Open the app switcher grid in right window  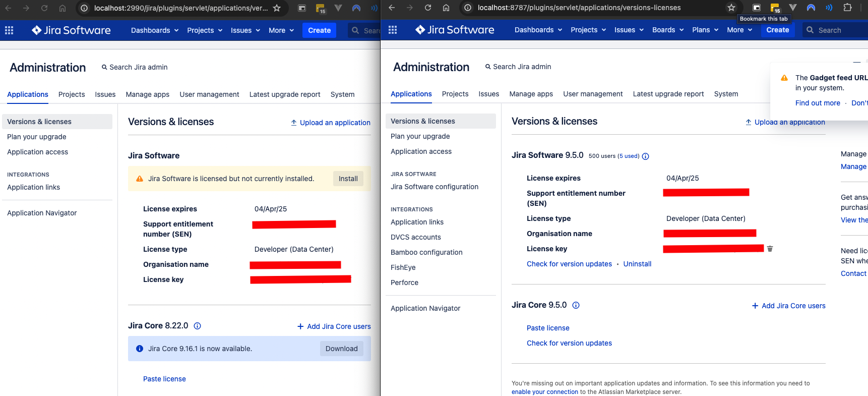pyautogui.click(x=393, y=30)
